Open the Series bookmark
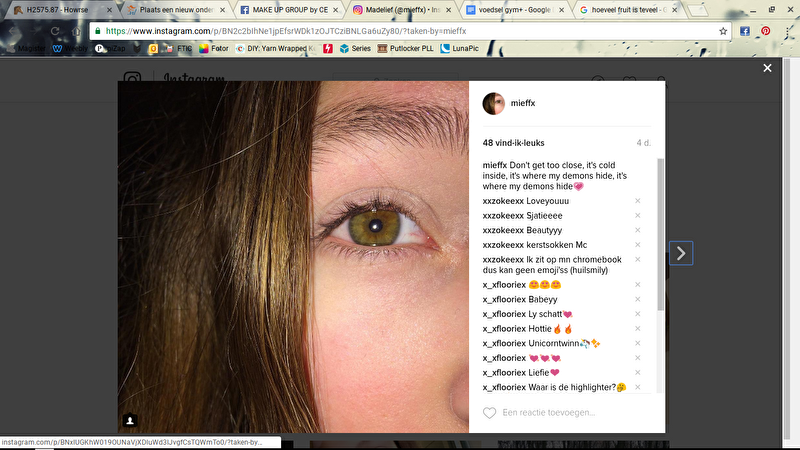This screenshot has width=800, height=450. point(355,48)
